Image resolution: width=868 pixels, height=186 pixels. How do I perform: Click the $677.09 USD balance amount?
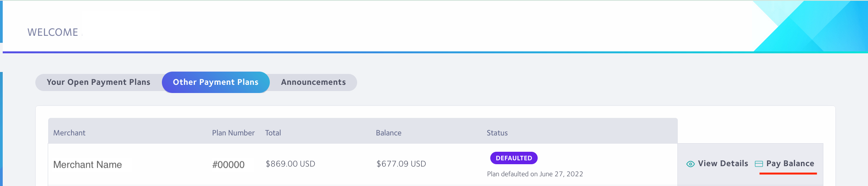[x=401, y=164]
